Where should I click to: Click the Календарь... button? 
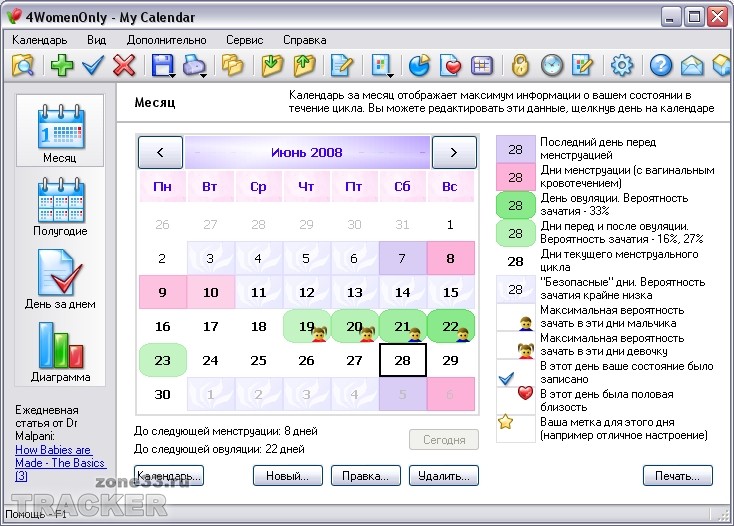point(169,476)
